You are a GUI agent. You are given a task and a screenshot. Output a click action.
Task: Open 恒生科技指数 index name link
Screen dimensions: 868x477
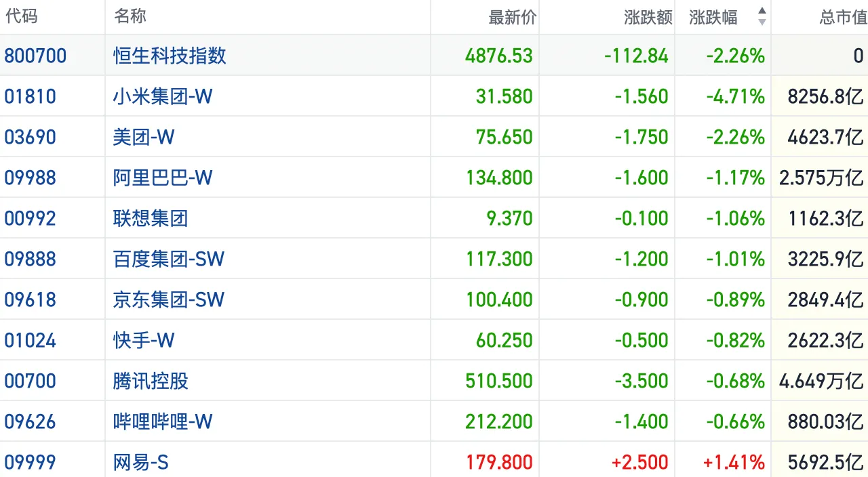point(170,56)
